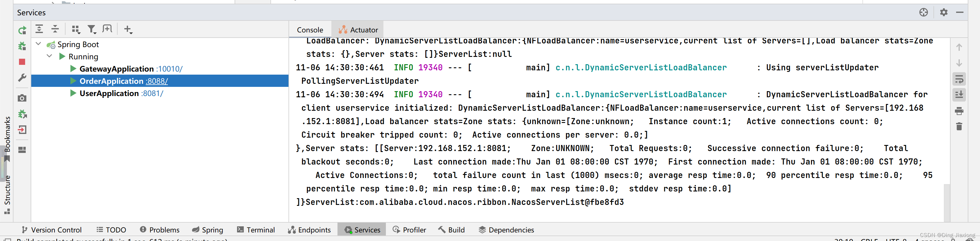Open the Problems tool window
The height and width of the screenshot is (241, 980).
point(159,230)
